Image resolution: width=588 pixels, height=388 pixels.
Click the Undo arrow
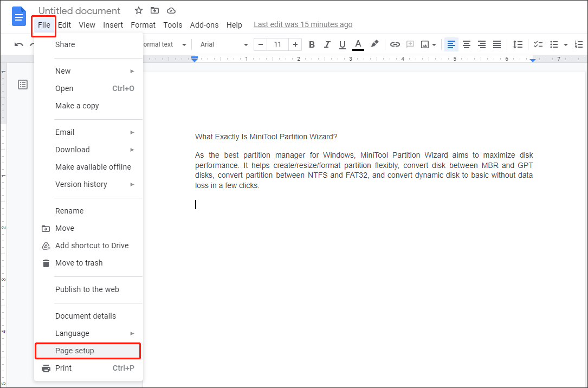(19, 44)
